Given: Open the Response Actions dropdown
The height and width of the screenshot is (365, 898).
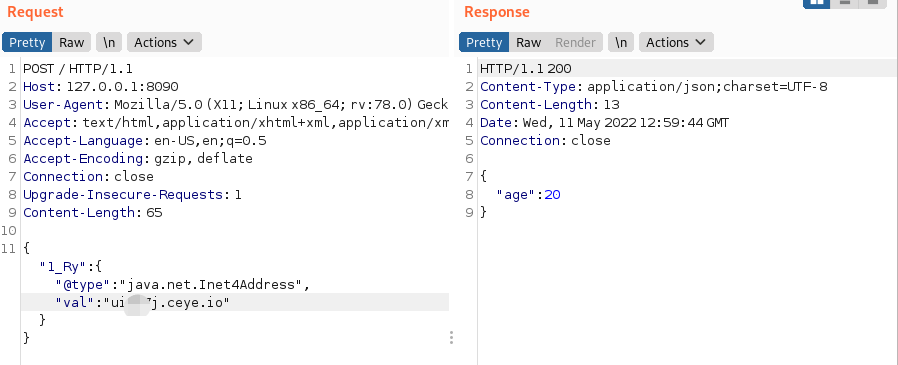Looking at the screenshot, I should [x=676, y=42].
